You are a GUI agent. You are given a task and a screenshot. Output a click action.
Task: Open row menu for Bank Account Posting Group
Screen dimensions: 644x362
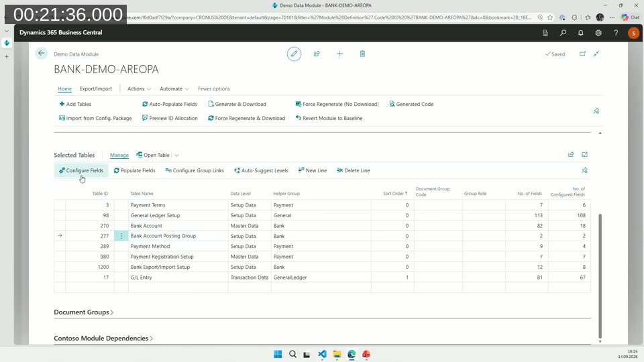tap(121, 236)
